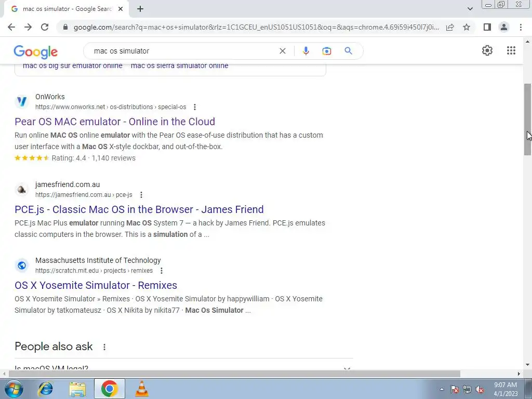Open PCE.js Classic Mac OS result
Screen dimensions: 532x399
tap(139, 209)
